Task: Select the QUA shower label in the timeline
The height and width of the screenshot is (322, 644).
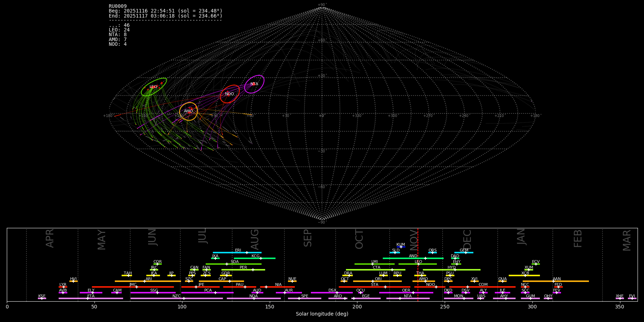Action: pyautogui.click(x=502, y=279)
